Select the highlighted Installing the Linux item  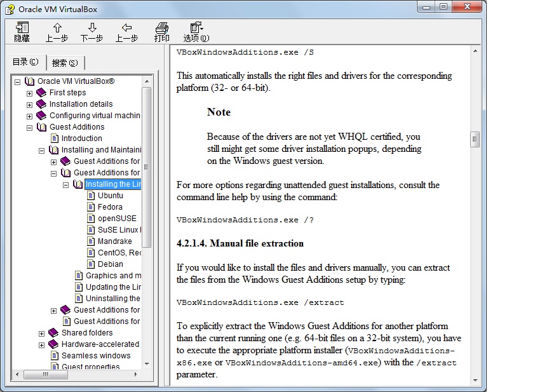pyautogui.click(x=112, y=184)
